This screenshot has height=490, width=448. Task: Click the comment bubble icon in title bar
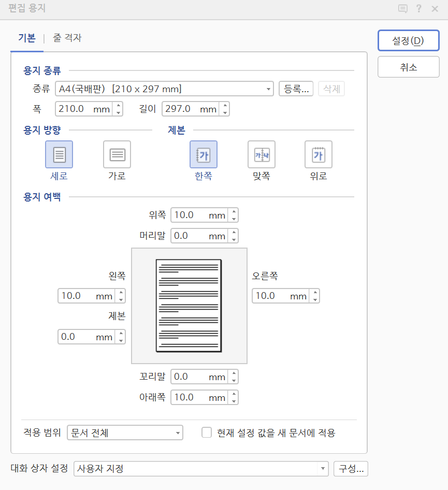[x=403, y=8]
